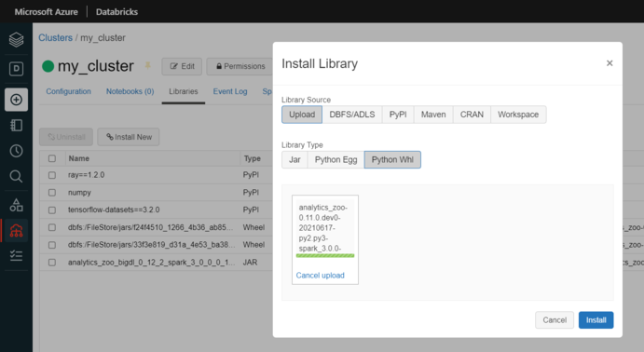This screenshot has height=352, width=644.
Task: Open the Models shapes sidebar icon
Action: (x=16, y=205)
